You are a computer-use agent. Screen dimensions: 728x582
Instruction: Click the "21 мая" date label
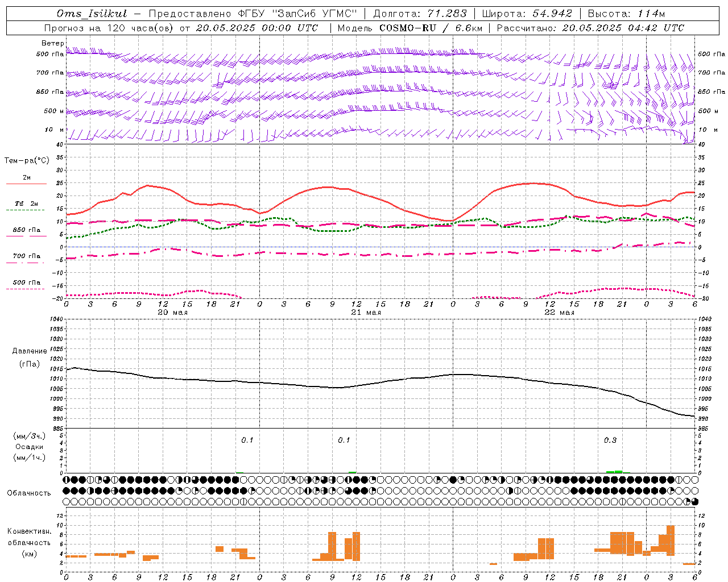click(366, 313)
